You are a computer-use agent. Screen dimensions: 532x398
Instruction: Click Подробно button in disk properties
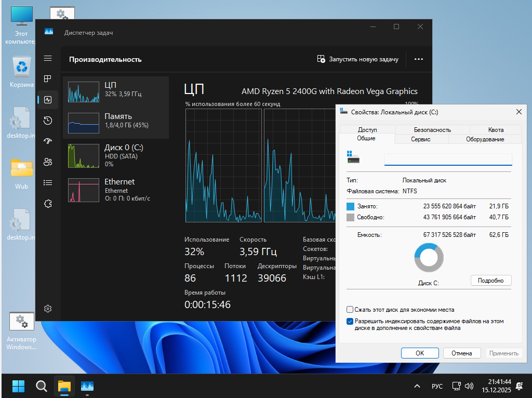490,280
